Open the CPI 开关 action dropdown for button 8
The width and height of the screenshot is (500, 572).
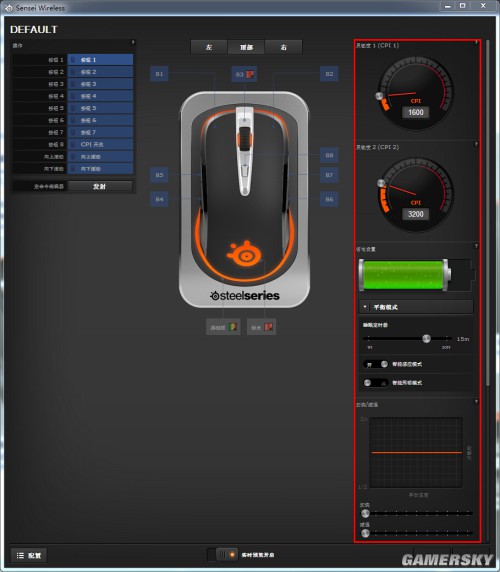[100, 144]
